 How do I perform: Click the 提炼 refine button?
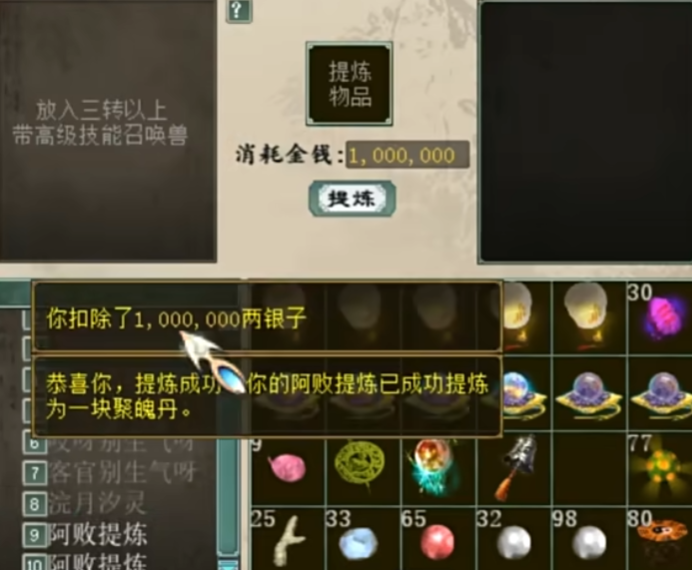point(352,198)
